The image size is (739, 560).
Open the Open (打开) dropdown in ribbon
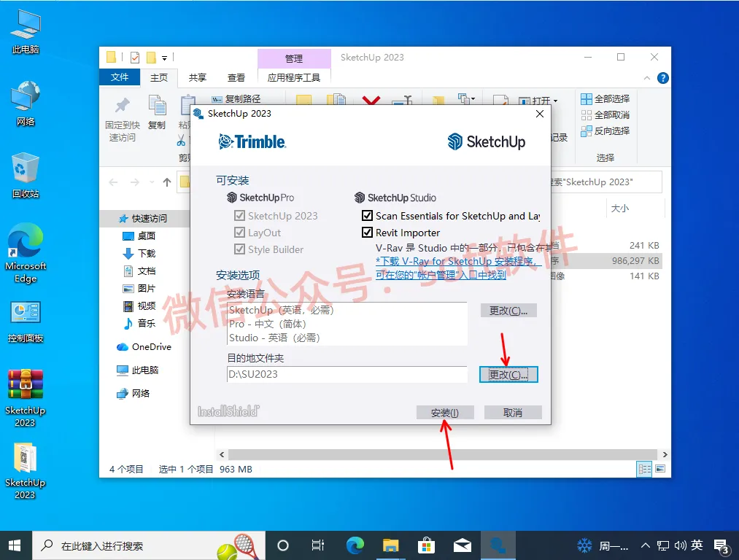tap(538, 101)
